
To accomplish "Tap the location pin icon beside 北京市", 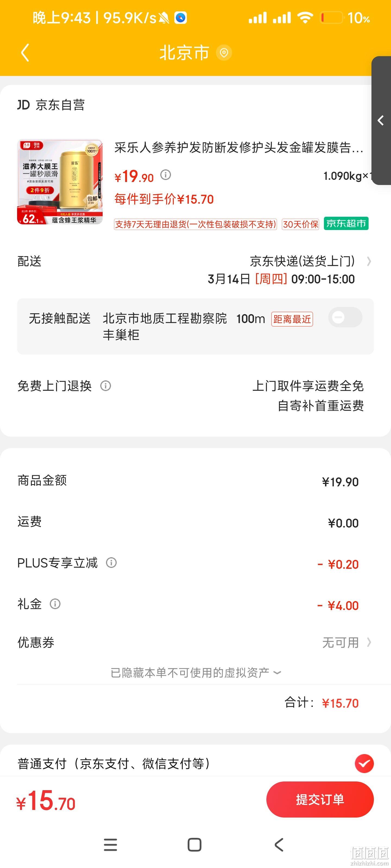I will (x=224, y=53).
